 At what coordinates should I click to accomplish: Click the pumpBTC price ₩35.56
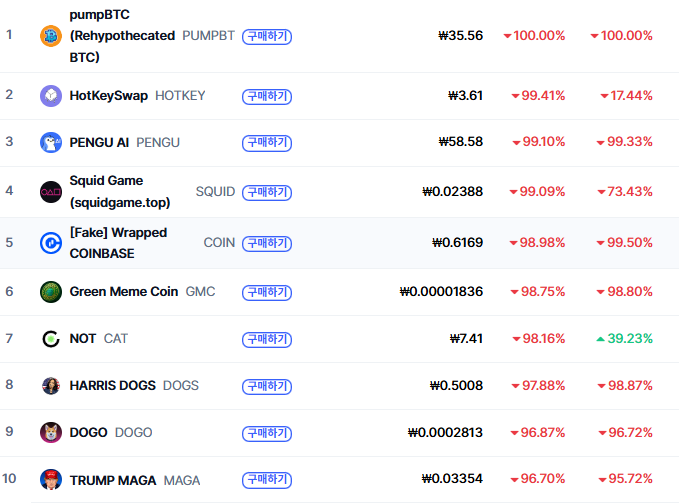[460, 36]
